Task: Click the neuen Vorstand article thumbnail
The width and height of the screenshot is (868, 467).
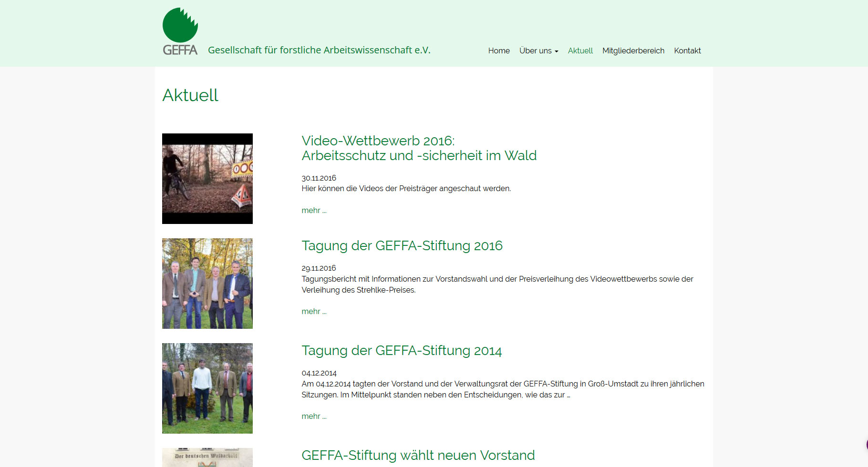Action: (x=207, y=457)
